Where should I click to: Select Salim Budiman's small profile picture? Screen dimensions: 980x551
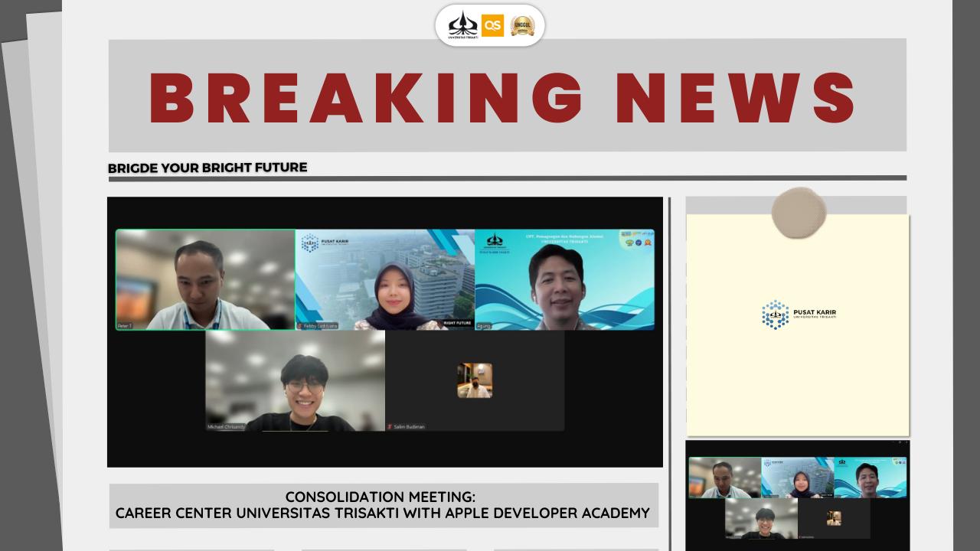pos(475,380)
